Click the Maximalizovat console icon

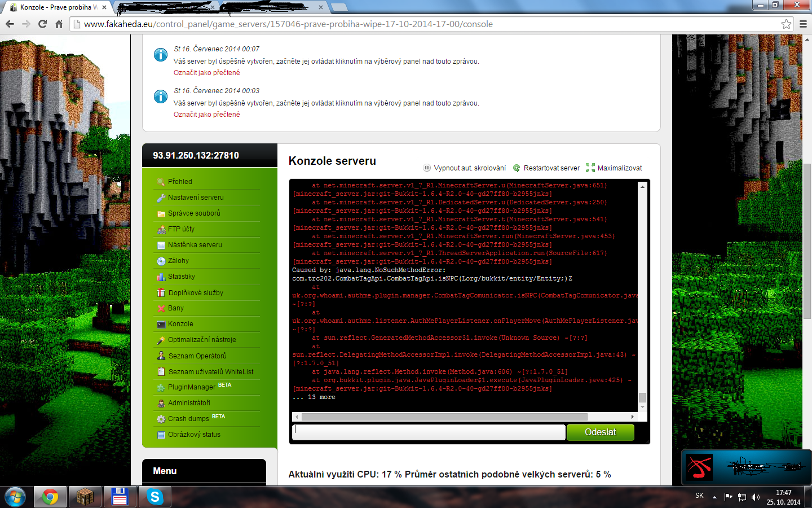click(x=590, y=168)
